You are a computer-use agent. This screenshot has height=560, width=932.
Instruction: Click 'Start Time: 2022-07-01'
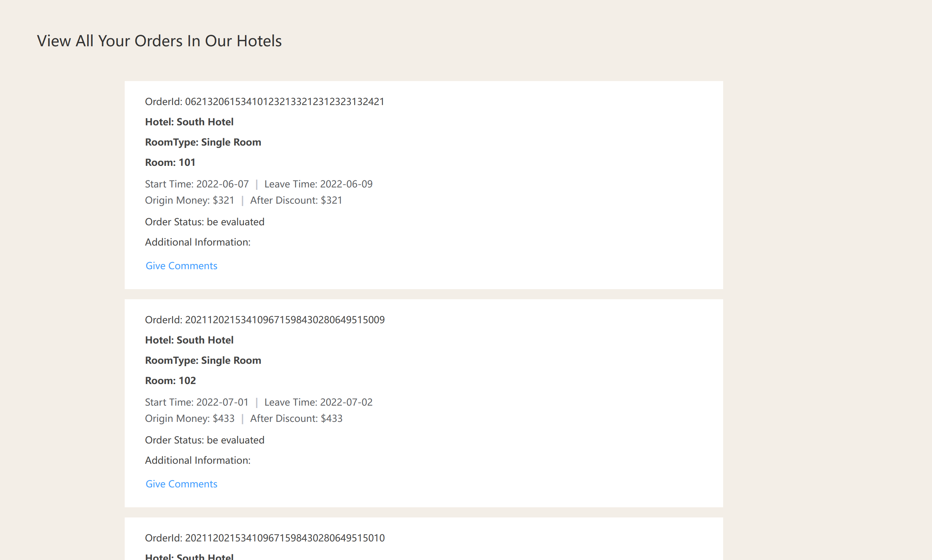click(x=197, y=402)
